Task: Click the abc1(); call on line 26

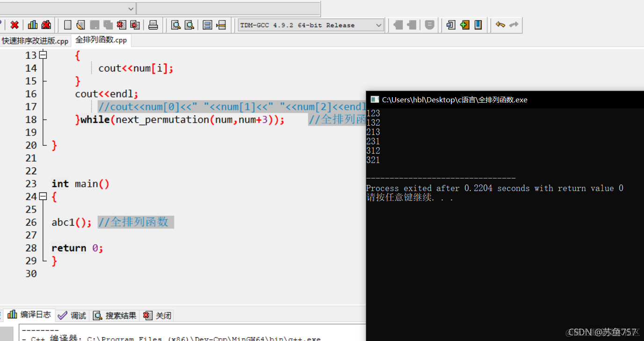Action: tap(72, 222)
